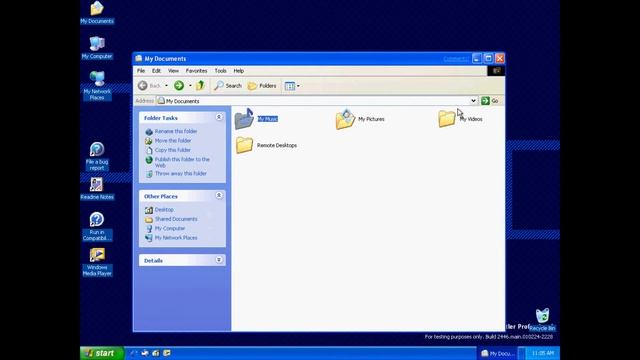The width and height of the screenshot is (640, 360).
Task: Click My Documents taskbar button
Action: 497,353
